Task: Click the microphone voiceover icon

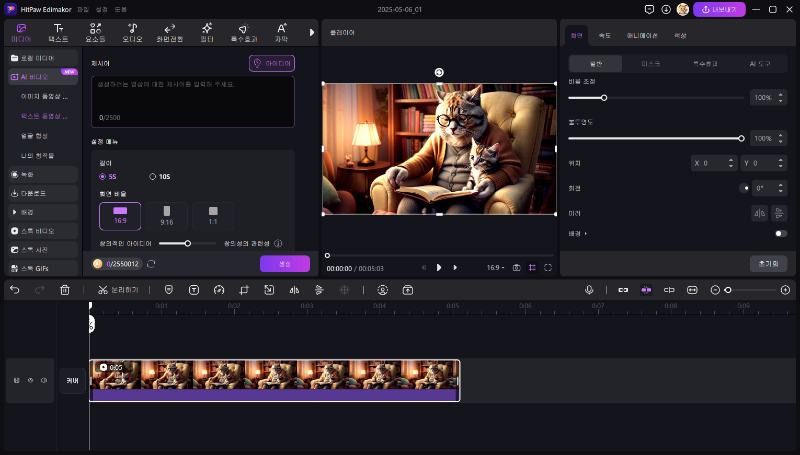Action: click(590, 290)
